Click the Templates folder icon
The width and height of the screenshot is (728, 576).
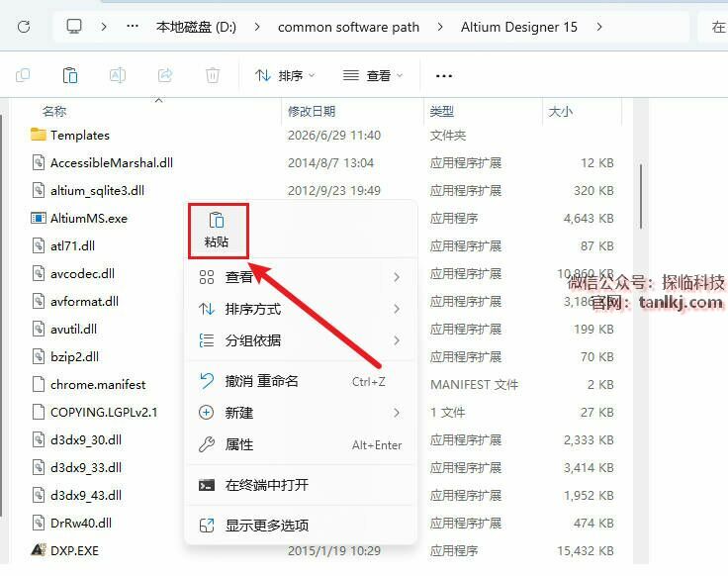[x=38, y=135]
